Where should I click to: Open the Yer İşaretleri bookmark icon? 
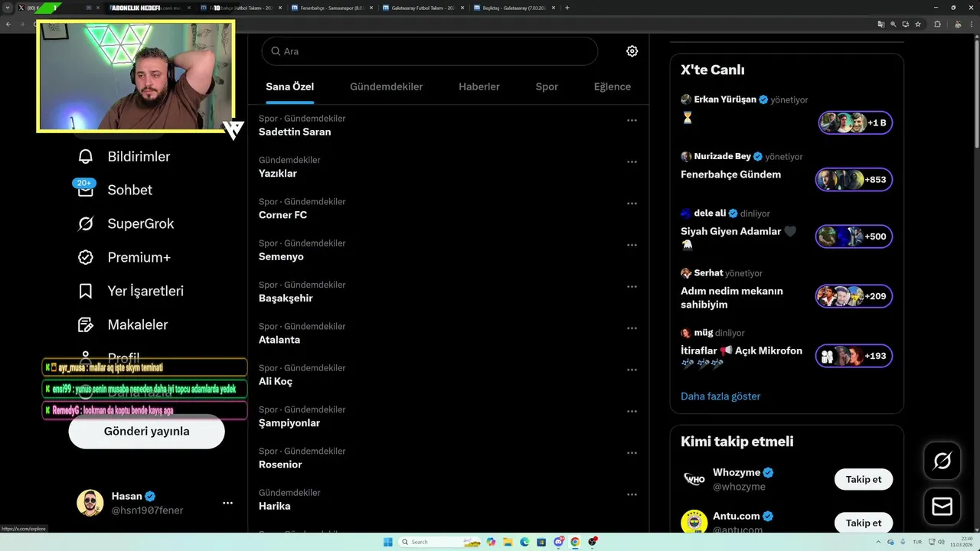click(x=86, y=292)
